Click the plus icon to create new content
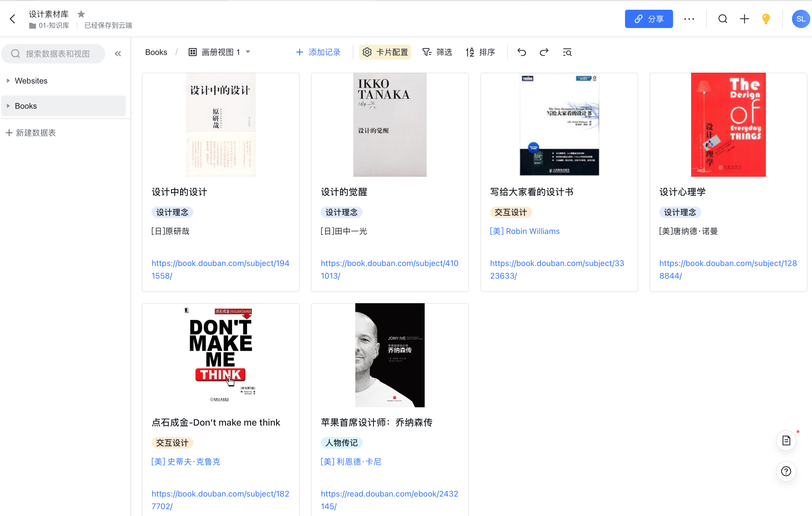812x516 pixels. tap(744, 19)
